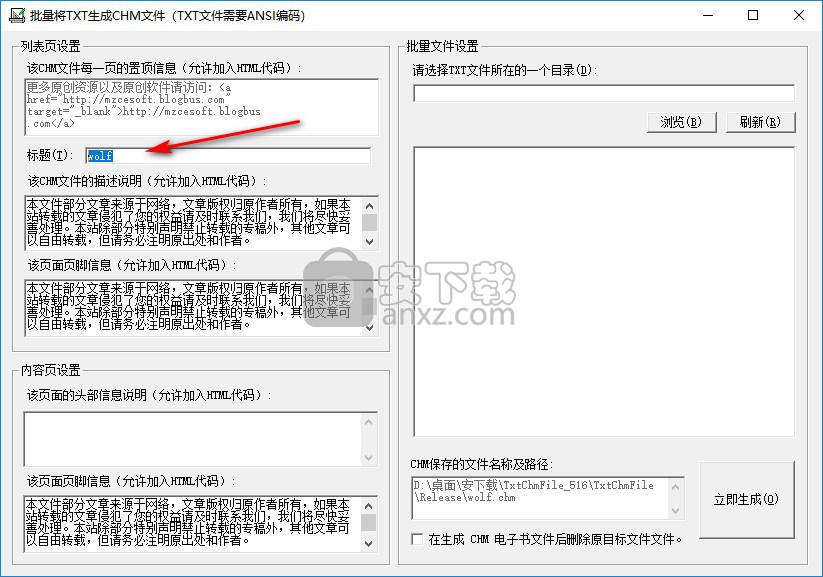Click the 刷新(R) refresh button
This screenshot has width=823, height=577.
click(x=760, y=122)
